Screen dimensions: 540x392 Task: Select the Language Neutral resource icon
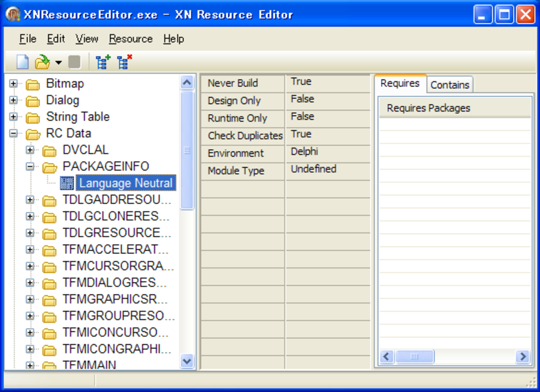[67, 183]
